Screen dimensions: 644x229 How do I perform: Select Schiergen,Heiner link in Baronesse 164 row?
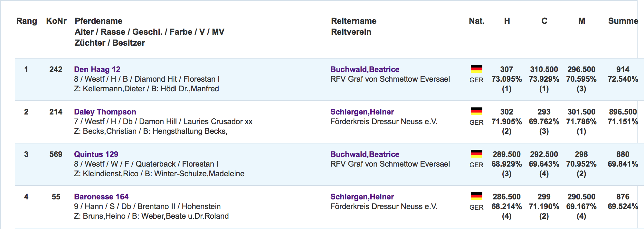coord(362,197)
